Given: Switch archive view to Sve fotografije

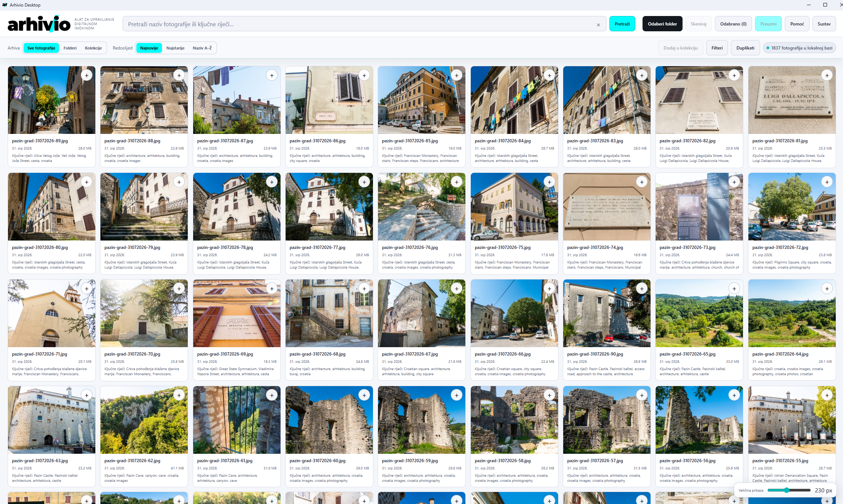Looking at the screenshot, I should tap(41, 48).
